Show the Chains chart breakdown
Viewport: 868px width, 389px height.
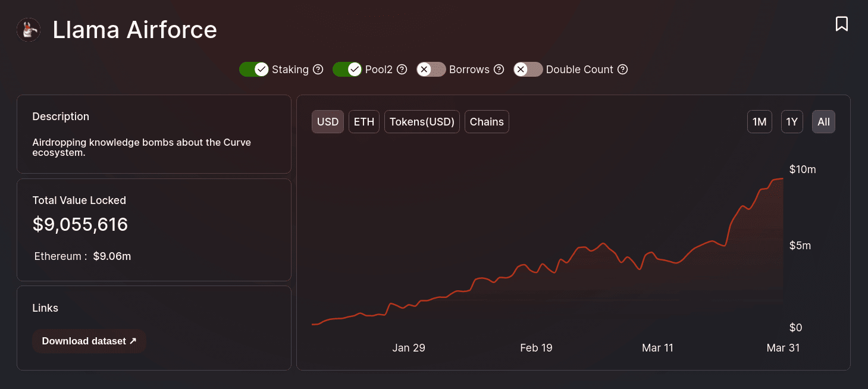tap(487, 122)
